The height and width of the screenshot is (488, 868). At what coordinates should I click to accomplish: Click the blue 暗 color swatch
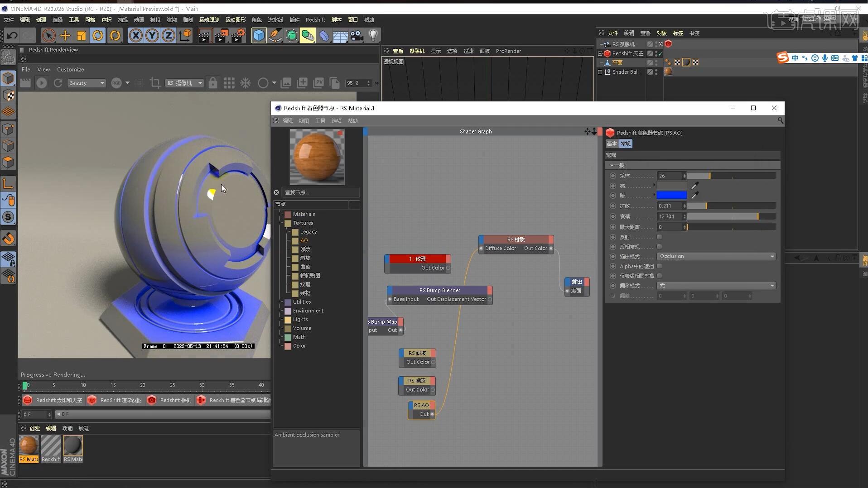pyautogui.click(x=672, y=195)
